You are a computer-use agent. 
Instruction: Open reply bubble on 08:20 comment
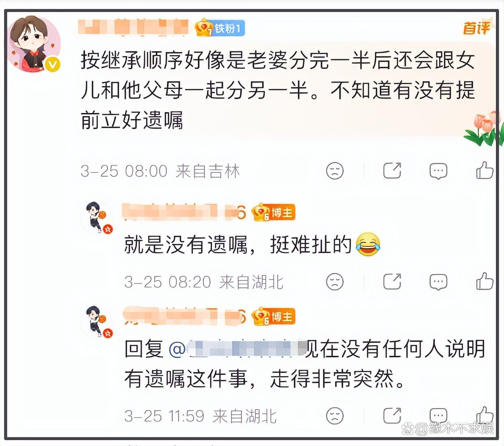pyautogui.click(x=438, y=282)
